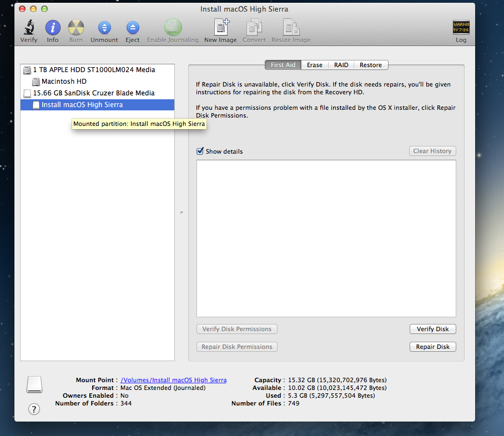
Task: Click the Clear History button
Action: 432,151
